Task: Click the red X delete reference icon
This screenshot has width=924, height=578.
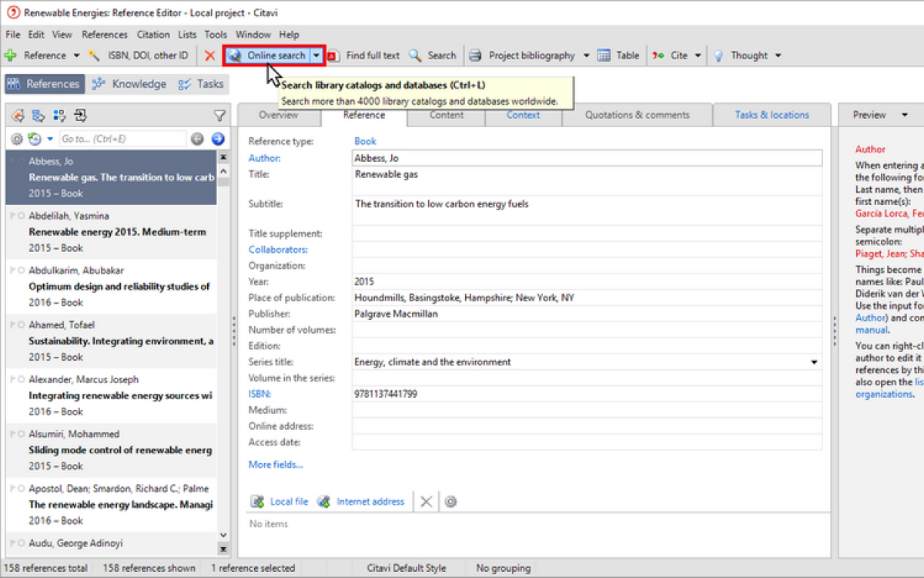Action: pyautogui.click(x=209, y=55)
